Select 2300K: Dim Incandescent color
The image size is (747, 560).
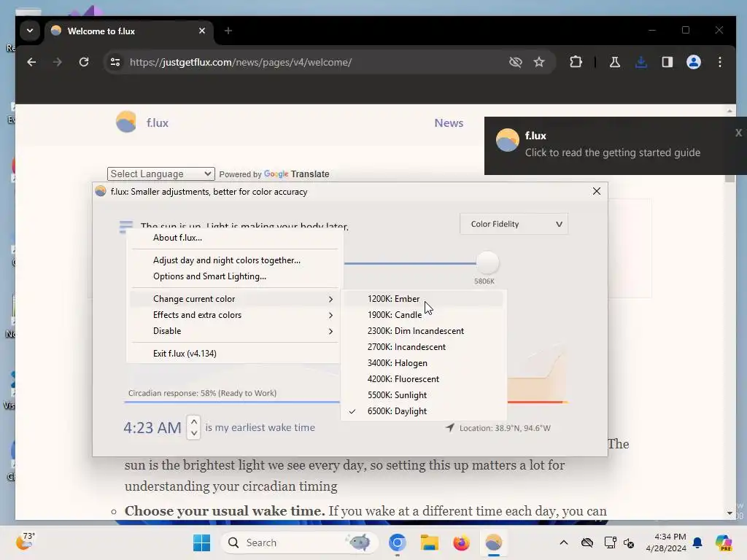point(422,331)
